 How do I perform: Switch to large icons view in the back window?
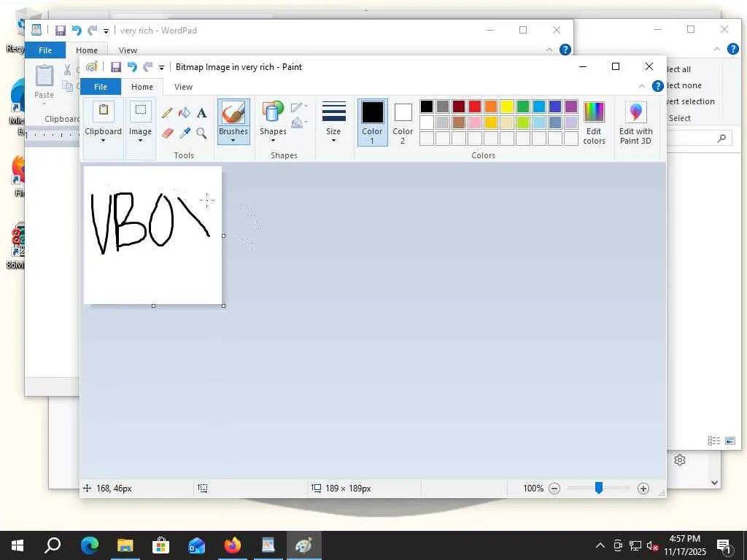[x=730, y=440]
